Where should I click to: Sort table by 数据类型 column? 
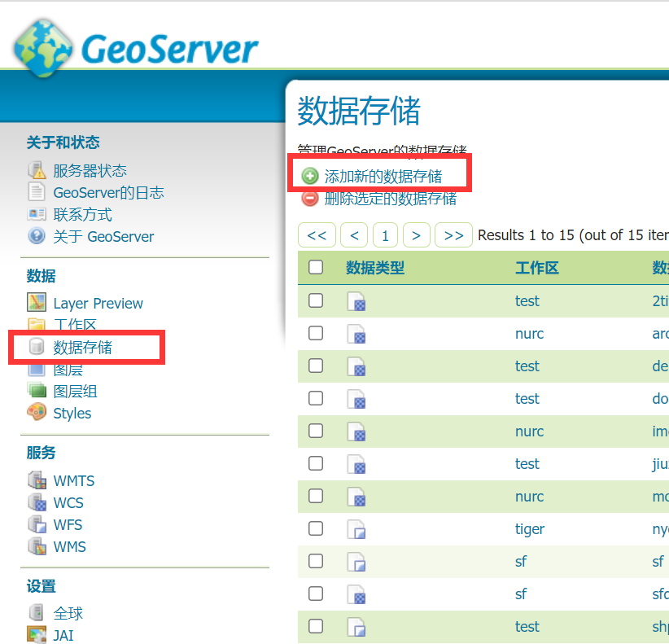pyautogui.click(x=375, y=268)
